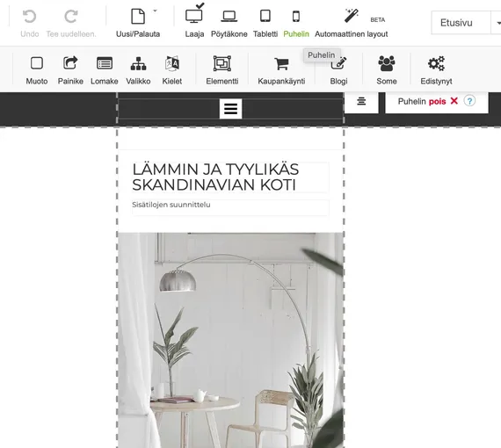Open the Kielet languages tool
501x448 pixels.
pos(172,63)
